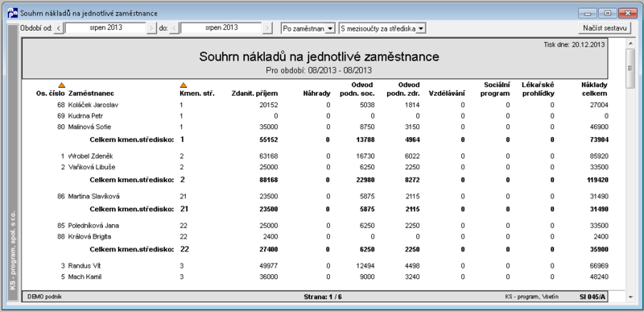
Task: Click the scroll down arrow of the report
Action: [630, 297]
